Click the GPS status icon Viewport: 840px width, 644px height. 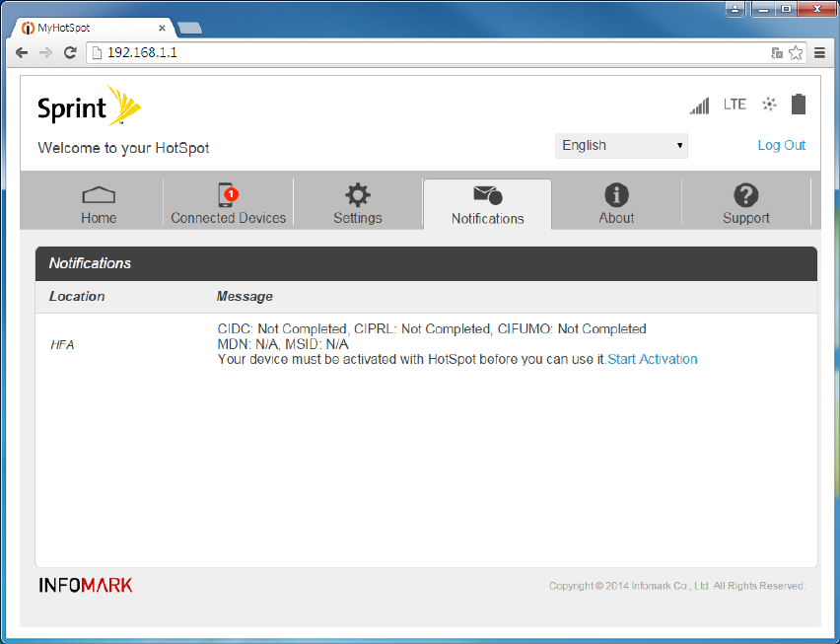point(769,104)
